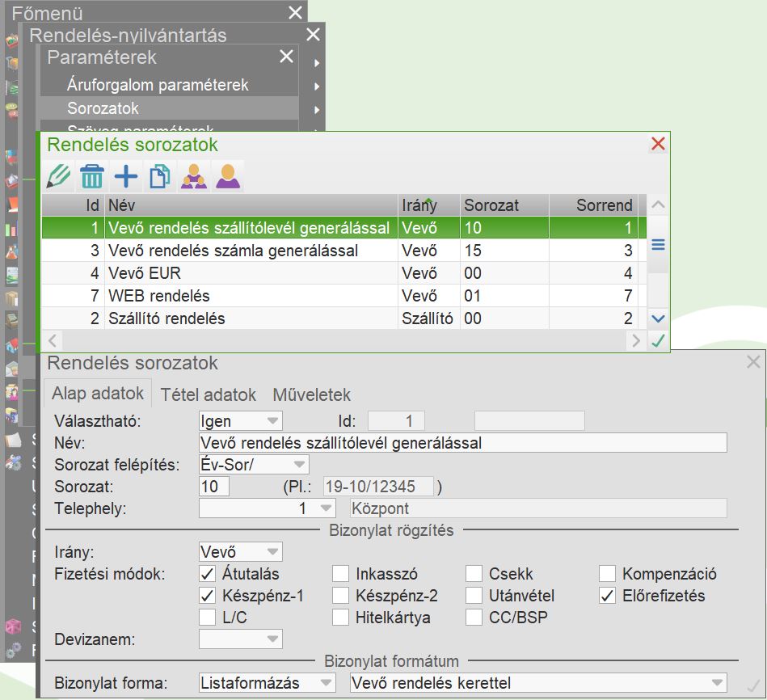Enable the Csekk checkbox

(474, 573)
